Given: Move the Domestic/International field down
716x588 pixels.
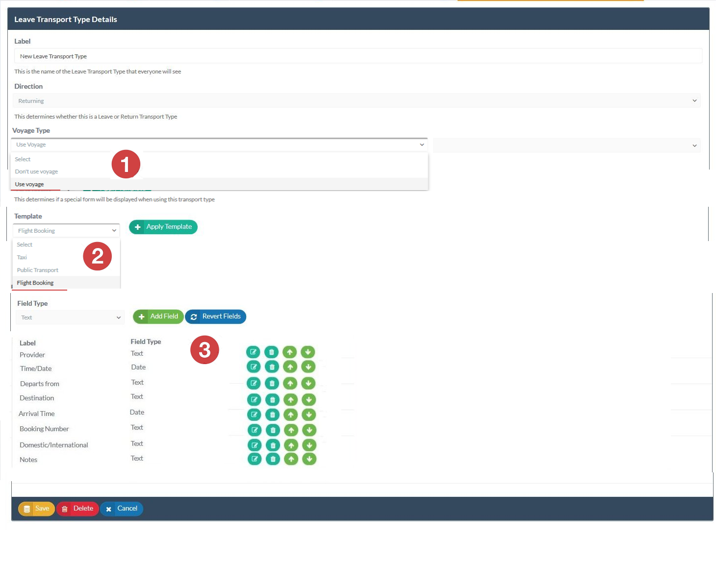Looking at the screenshot, I should coord(309,445).
